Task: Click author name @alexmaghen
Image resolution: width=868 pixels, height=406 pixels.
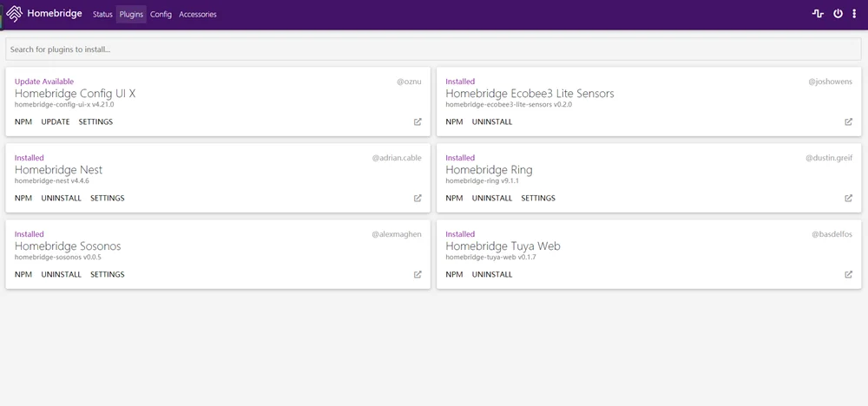Action: pyautogui.click(x=397, y=234)
